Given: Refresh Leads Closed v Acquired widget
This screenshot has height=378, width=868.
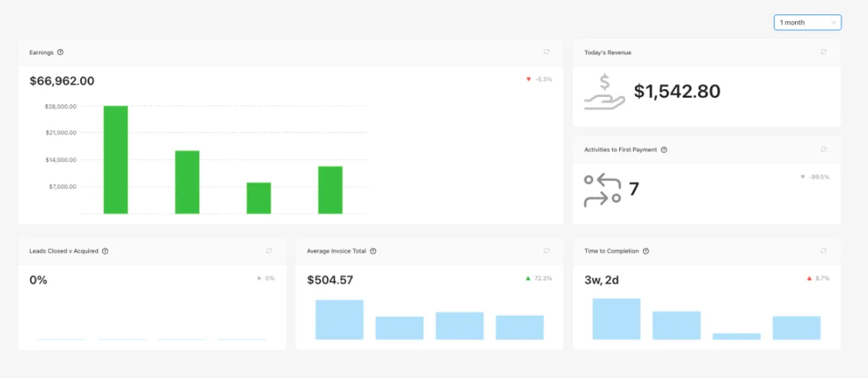Looking at the screenshot, I should click(269, 251).
